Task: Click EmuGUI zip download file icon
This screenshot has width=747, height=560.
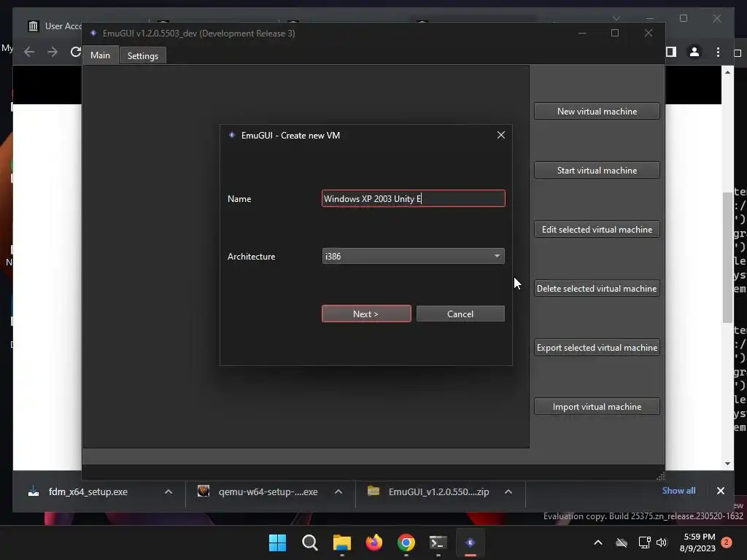Action: (373, 491)
